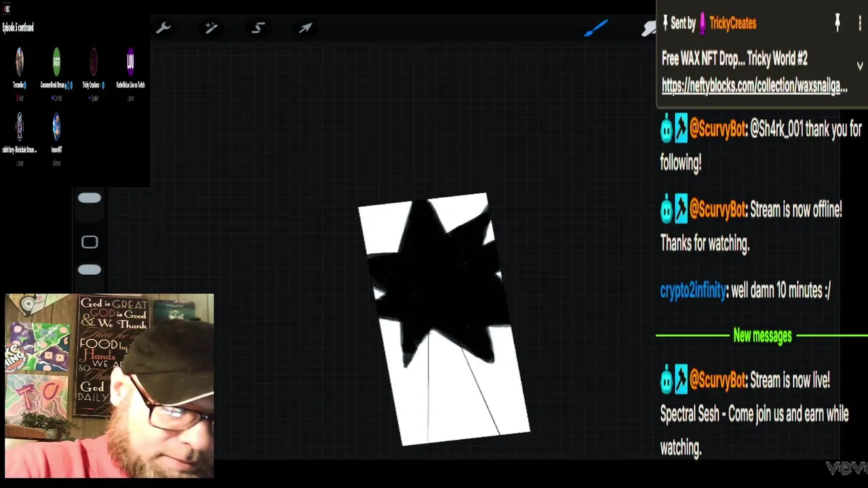Screen dimensions: 868x488
Task: Select the Selection S-ribbon tool
Action: tap(258, 28)
